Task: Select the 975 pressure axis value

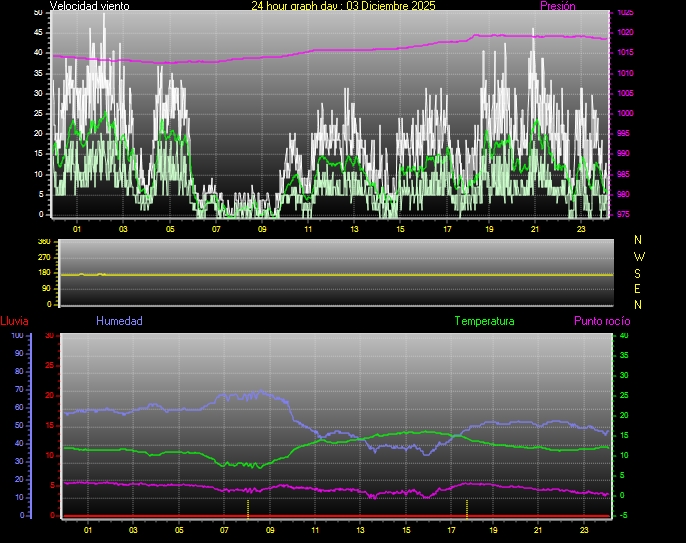Action: point(624,214)
